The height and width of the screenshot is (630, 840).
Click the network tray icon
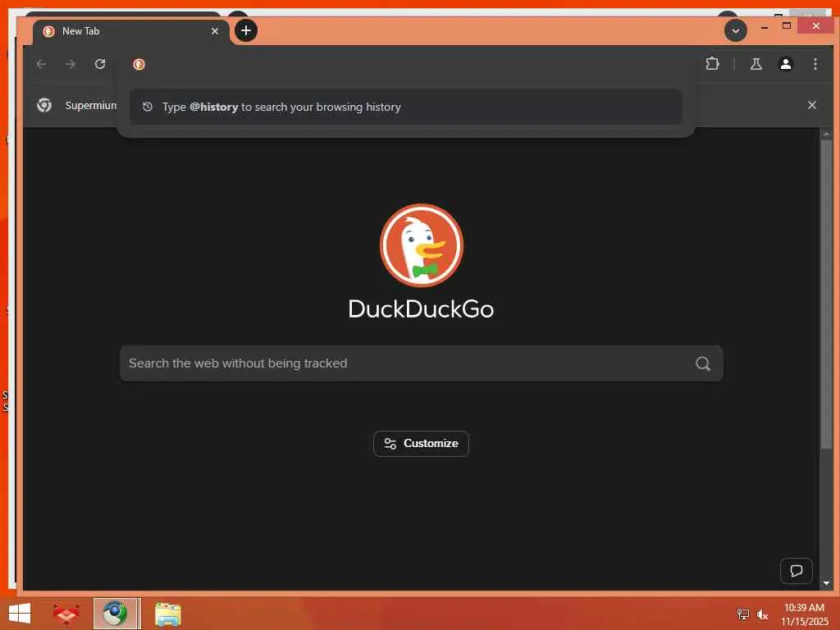tap(742, 614)
